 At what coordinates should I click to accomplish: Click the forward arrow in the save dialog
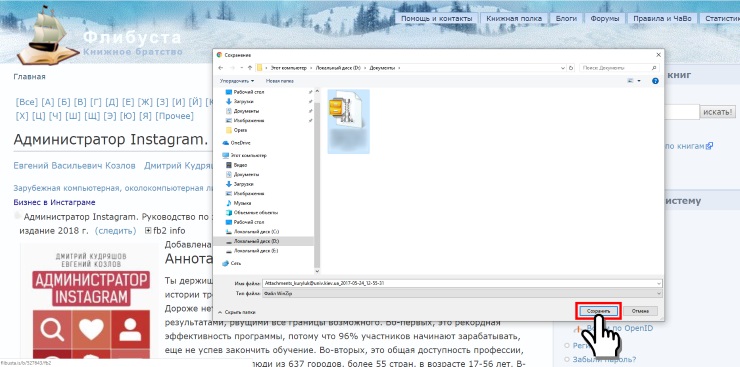[231, 68]
